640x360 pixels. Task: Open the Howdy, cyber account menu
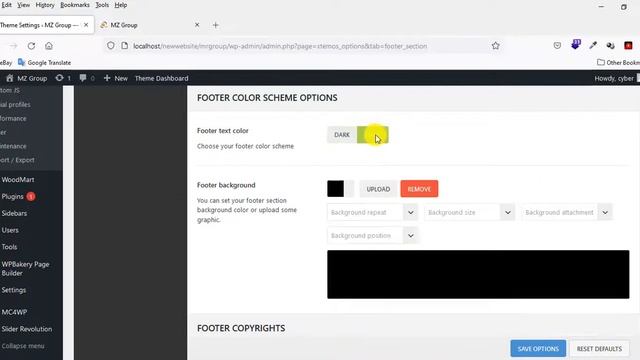616,78
